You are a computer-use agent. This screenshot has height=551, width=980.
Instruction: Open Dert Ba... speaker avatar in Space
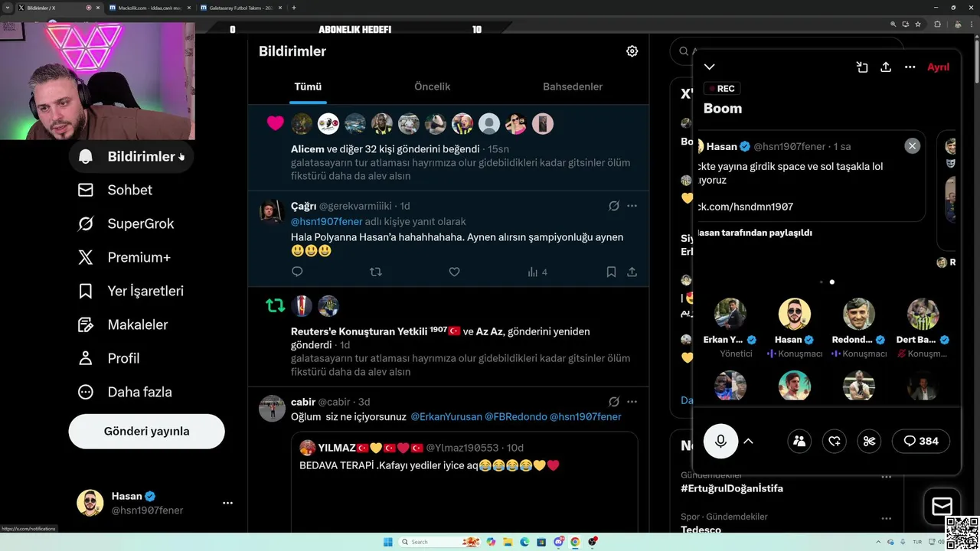tap(923, 314)
